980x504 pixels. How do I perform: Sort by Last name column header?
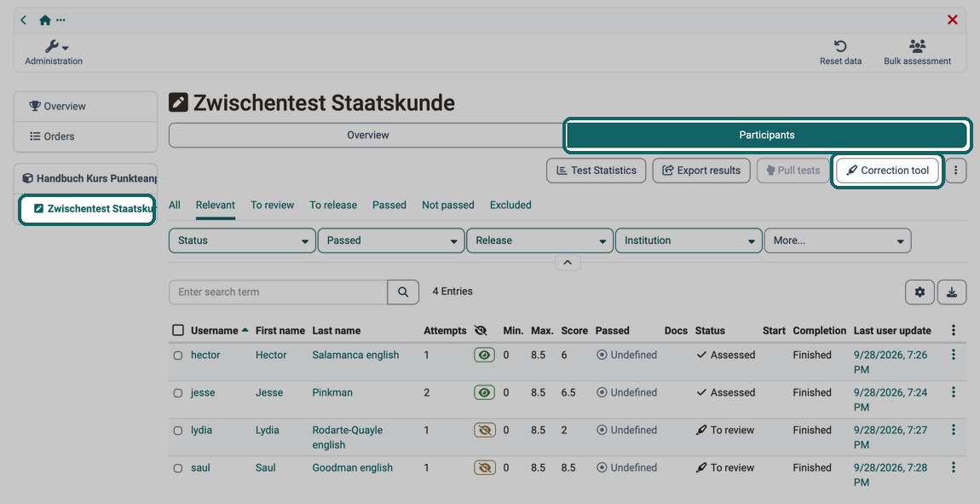[x=337, y=331]
